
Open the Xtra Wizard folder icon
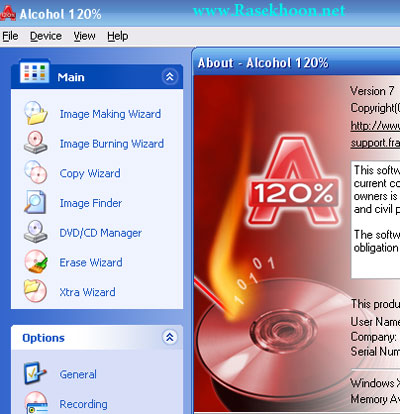pos(36,291)
